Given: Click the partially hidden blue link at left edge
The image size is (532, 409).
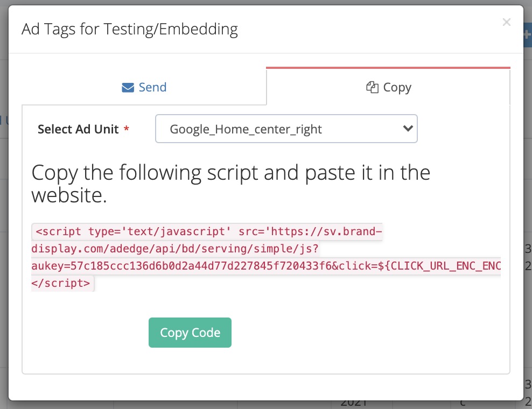Looking at the screenshot, I should [4, 120].
